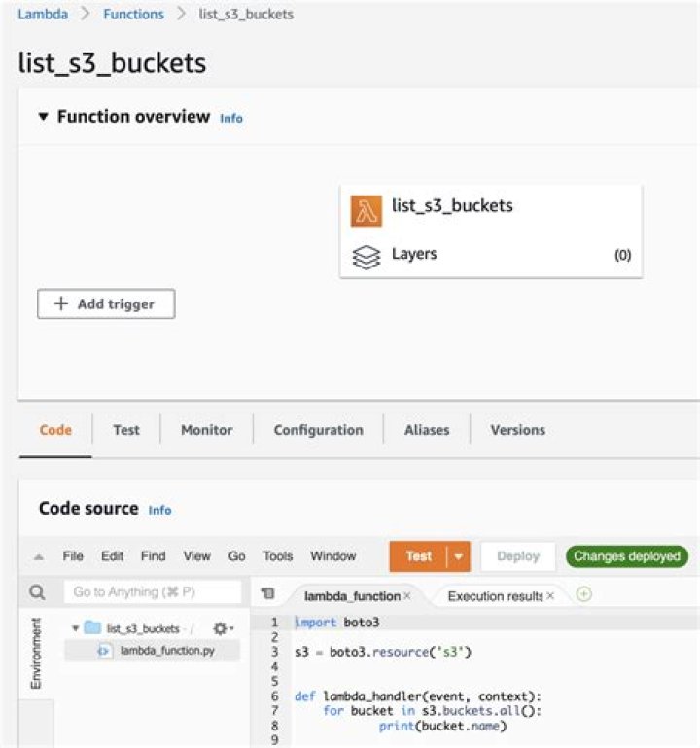Click the Layers row in function card

click(x=491, y=255)
